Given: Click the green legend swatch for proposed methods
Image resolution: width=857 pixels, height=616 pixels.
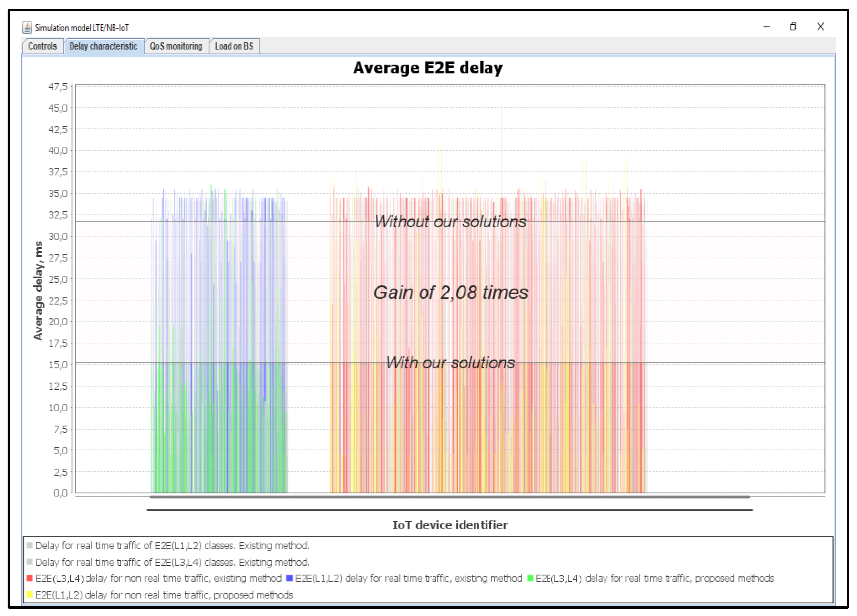Looking at the screenshot, I should pyautogui.click(x=530, y=578).
